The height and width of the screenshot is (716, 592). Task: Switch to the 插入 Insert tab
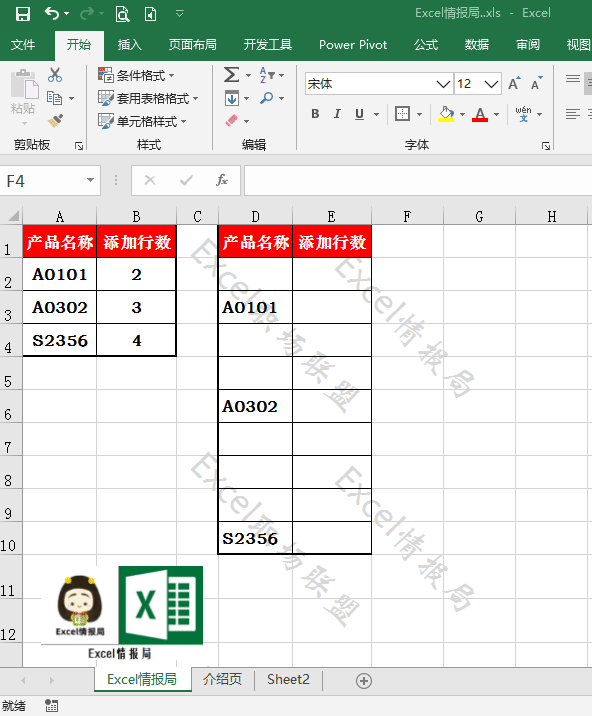[x=130, y=45]
